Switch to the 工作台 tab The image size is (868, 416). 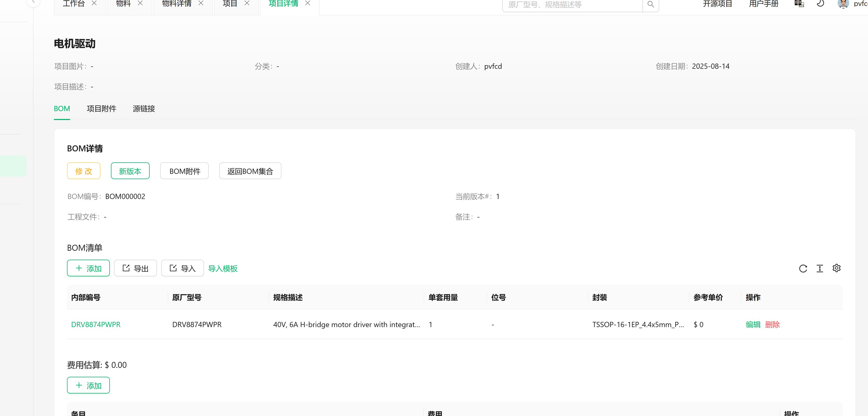74,4
